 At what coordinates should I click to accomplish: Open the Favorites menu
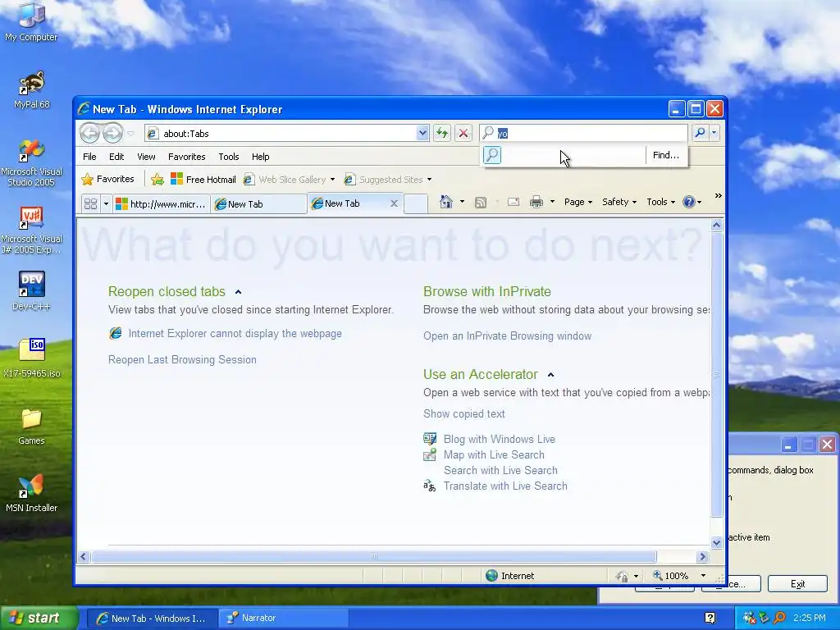(x=186, y=157)
